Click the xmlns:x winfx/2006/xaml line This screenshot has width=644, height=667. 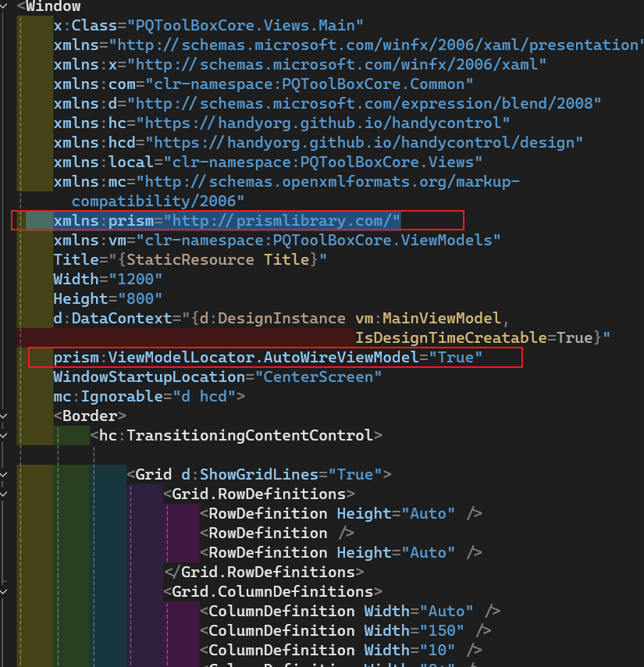tap(300, 65)
